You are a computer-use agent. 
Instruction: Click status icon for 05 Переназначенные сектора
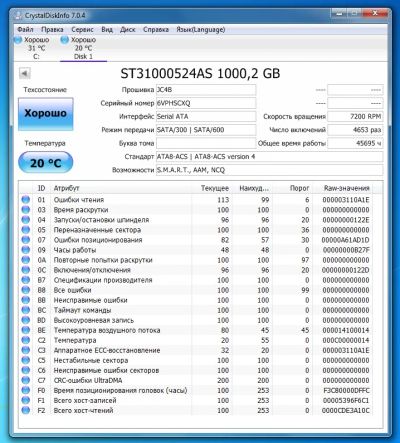coord(26,230)
